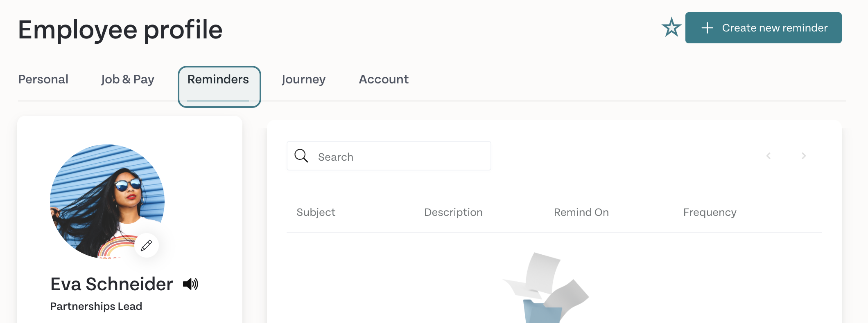Image resolution: width=868 pixels, height=323 pixels.
Task: Switch to the Account tab
Action: (384, 79)
